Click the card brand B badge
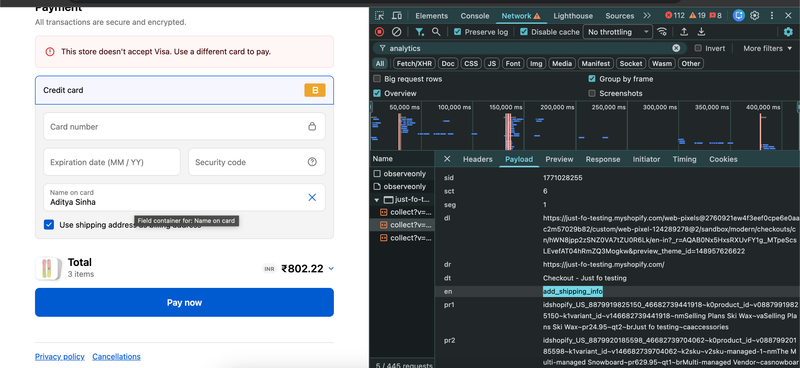This screenshot has width=800, height=368. [315, 90]
